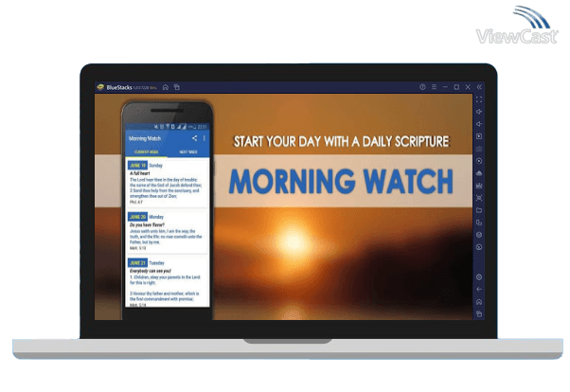Click the "Tuesday" day label
The image size is (570, 392).
click(156, 263)
